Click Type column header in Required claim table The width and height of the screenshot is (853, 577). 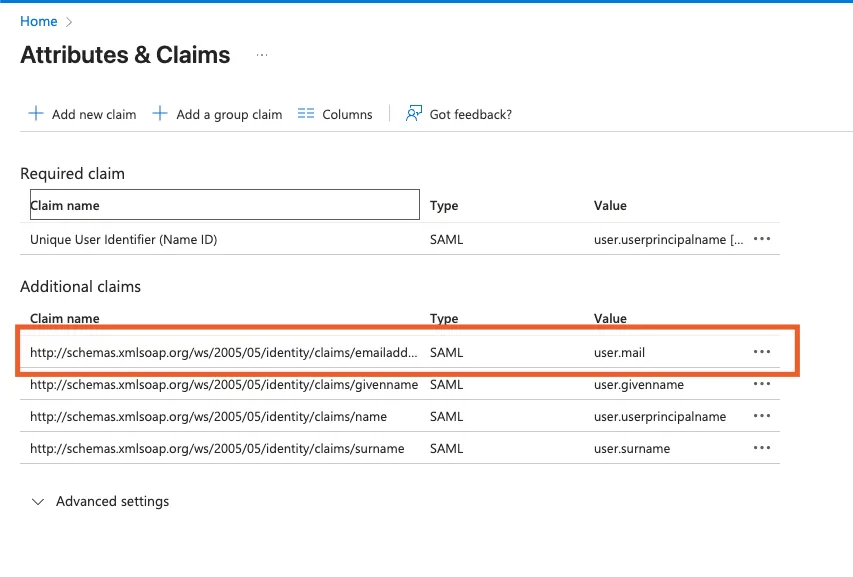[444, 206]
